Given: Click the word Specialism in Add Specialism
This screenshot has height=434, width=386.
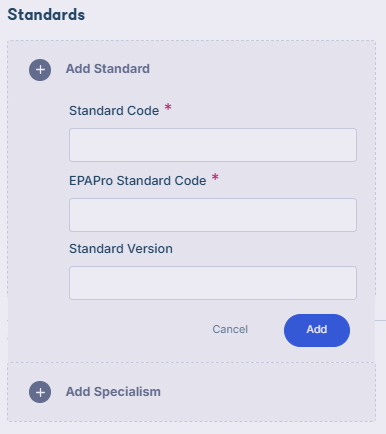Looking at the screenshot, I should [127, 392].
